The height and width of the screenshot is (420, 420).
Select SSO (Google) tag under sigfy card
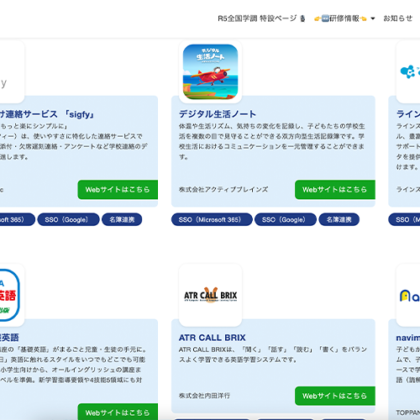pos(68,219)
